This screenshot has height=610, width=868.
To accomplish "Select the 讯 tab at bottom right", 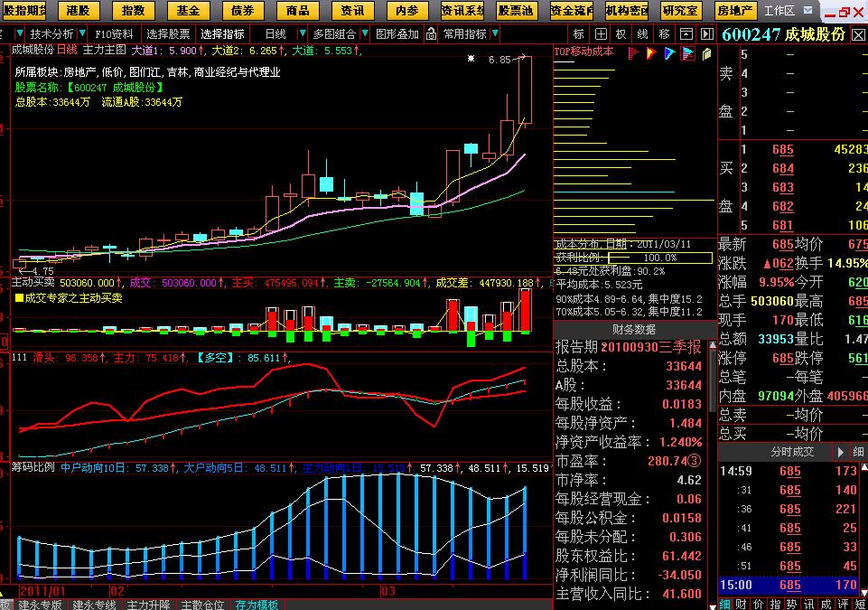I will pos(808,605).
